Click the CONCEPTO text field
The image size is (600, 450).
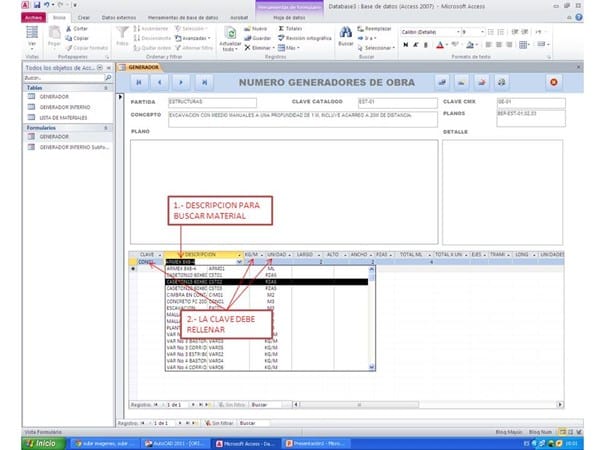click(x=303, y=119)
